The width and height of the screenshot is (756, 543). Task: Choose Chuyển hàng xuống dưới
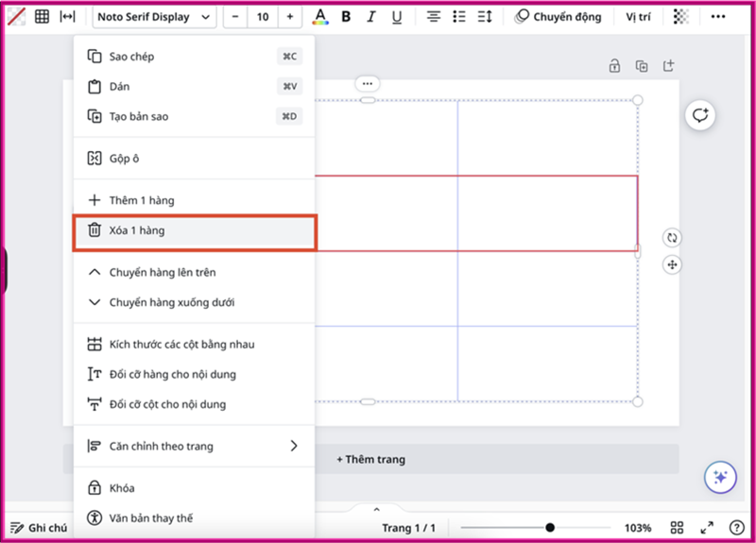pos(195,302)
